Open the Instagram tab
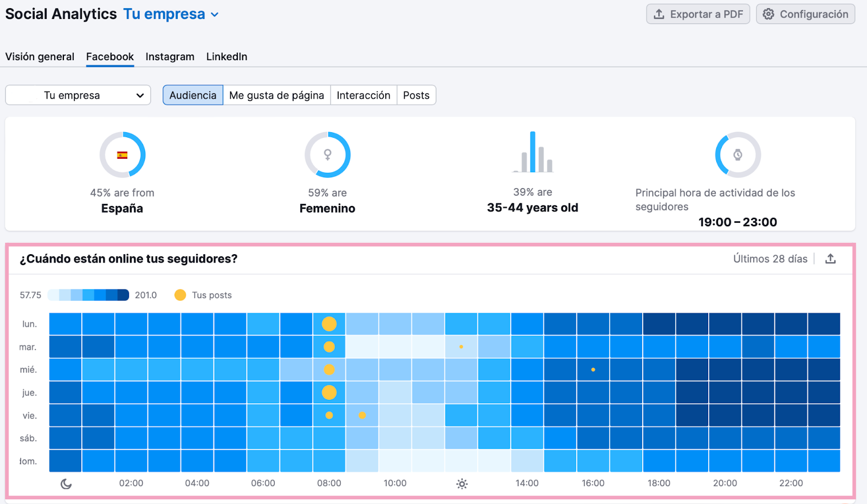This screenshot has width=867, height=504. pyautogui.click(x=170, y=56)
